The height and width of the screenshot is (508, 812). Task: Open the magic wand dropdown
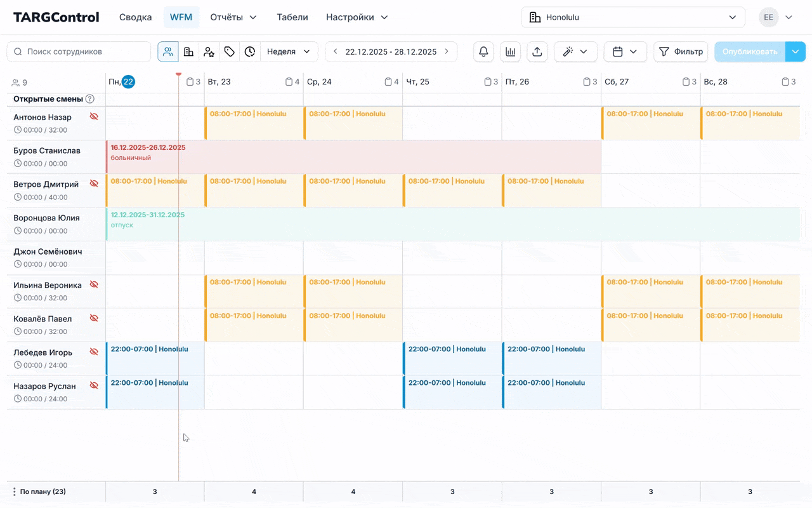575,51
